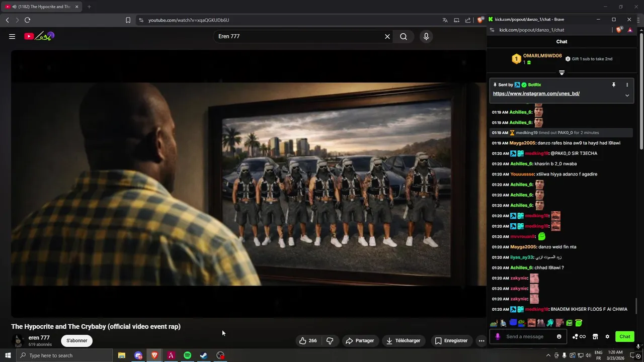Screen dimensions: 644x362
Task: Run the YouTube search magnifier button
Action: [404, 36]
